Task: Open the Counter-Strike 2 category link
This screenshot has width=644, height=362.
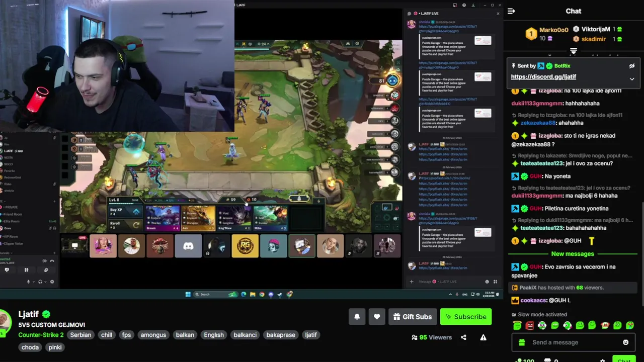Action: 41,335
